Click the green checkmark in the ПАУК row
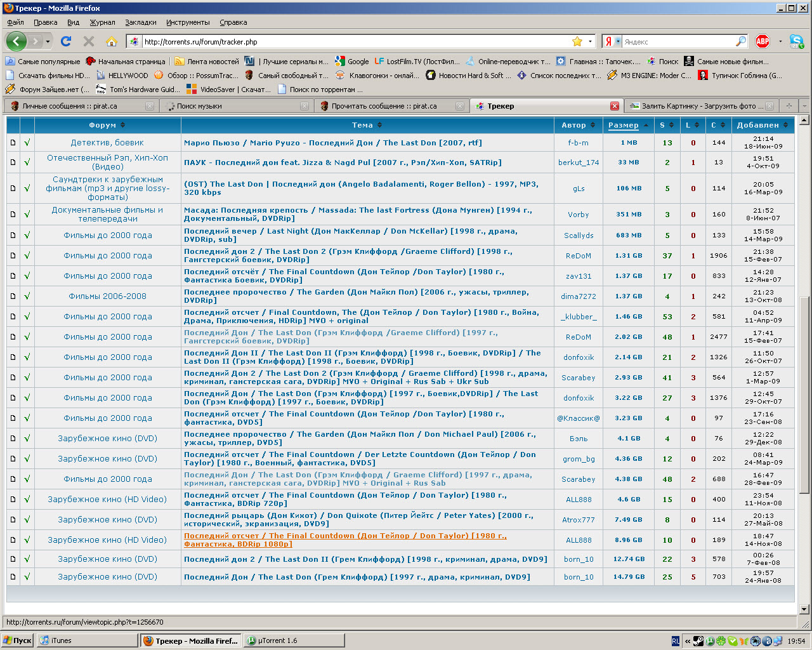The height and width of the screenshot is (650, 812). (27, 162)
